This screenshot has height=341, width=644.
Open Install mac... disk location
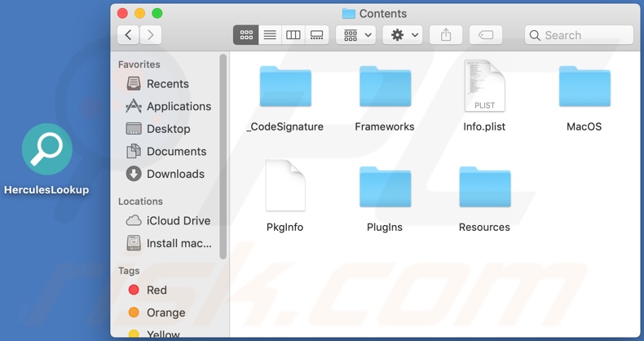[170, 243]
